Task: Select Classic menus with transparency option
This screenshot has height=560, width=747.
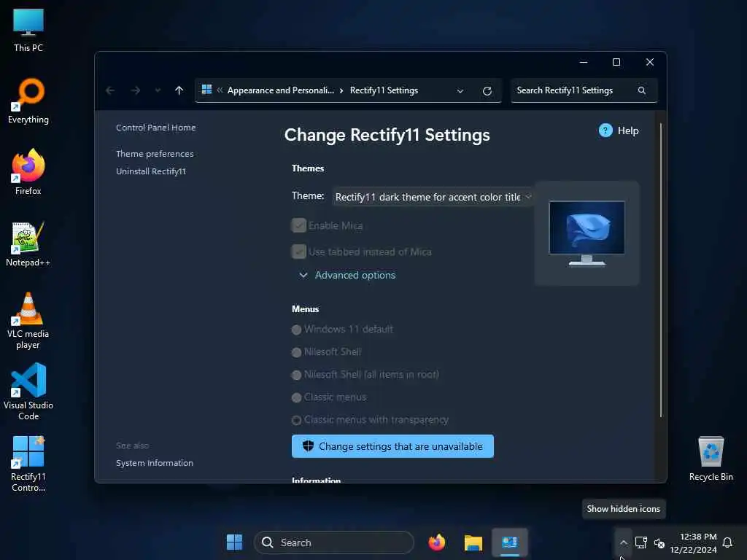Action: coord(296,420)
